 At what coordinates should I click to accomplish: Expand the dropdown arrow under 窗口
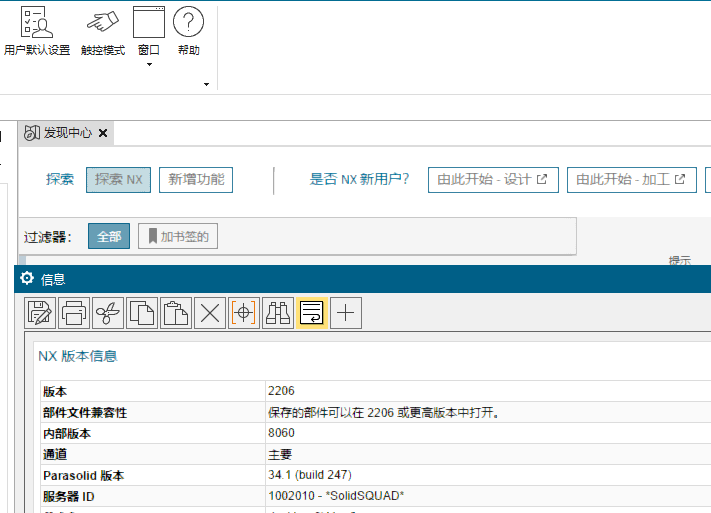point(149,64)
